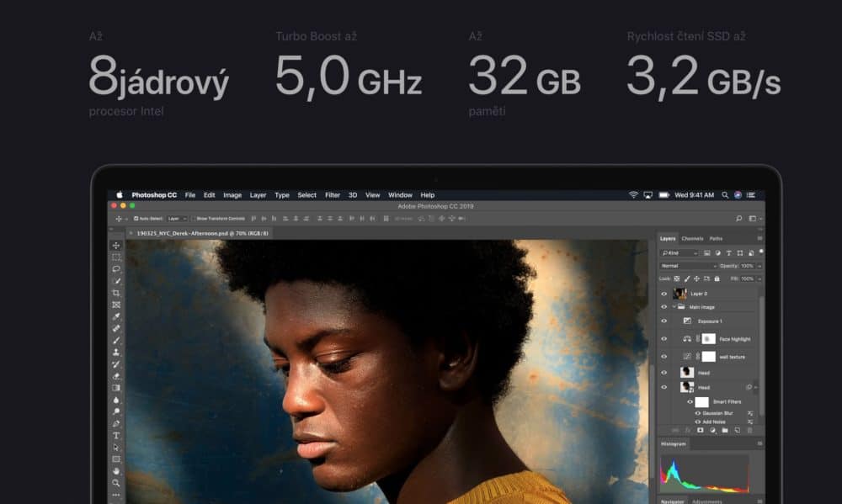The height and width of the screenshot is (504, 842).
Task: Click the add layer mask icon
Action: coord(701,431)
